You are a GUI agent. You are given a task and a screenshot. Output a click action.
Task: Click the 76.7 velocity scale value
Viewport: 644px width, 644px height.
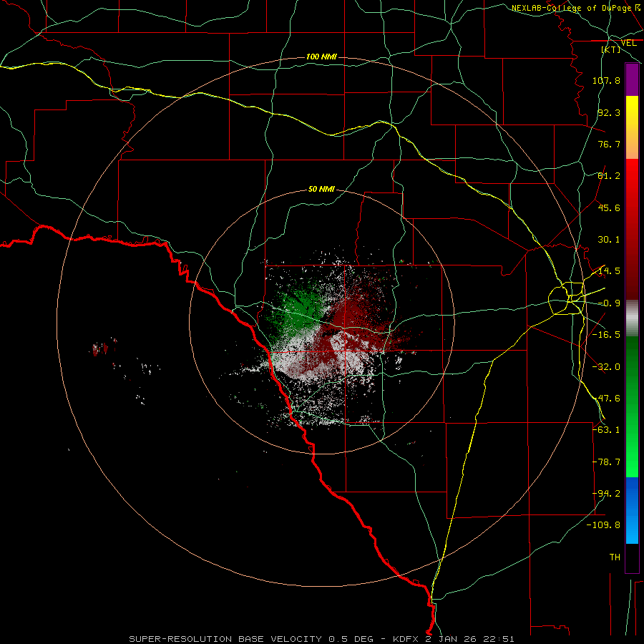pyautogui.click(x=609, y=144)
